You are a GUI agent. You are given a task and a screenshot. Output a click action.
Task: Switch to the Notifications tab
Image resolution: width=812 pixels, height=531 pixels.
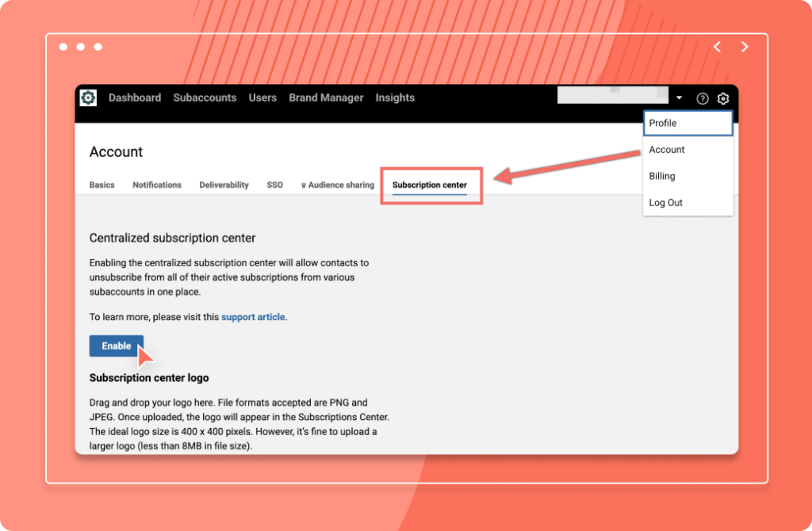(x=157, y=185)
